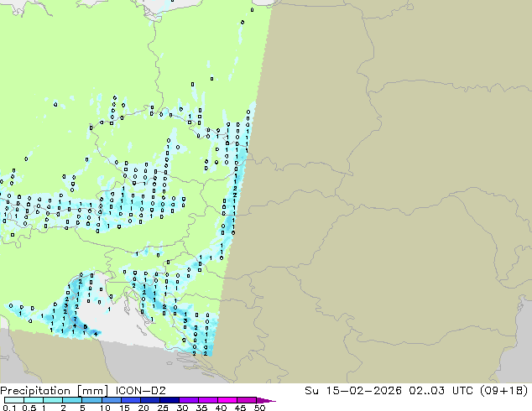The width and height of the screenshot is (532, 411).
Task: Click the '[mm]' unit label
Action: 93,391
